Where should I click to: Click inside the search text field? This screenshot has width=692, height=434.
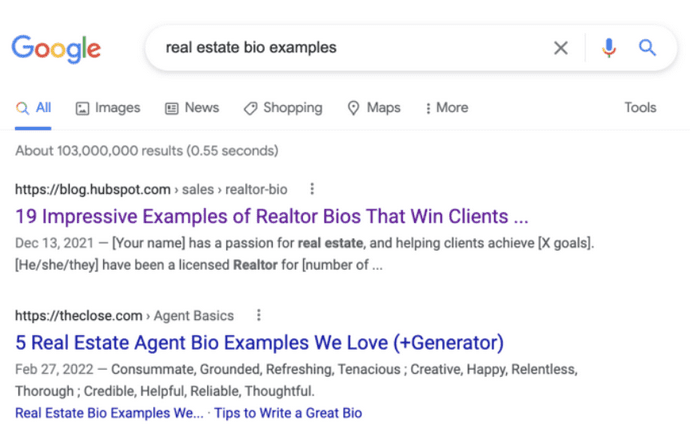[x=340, y=48]
